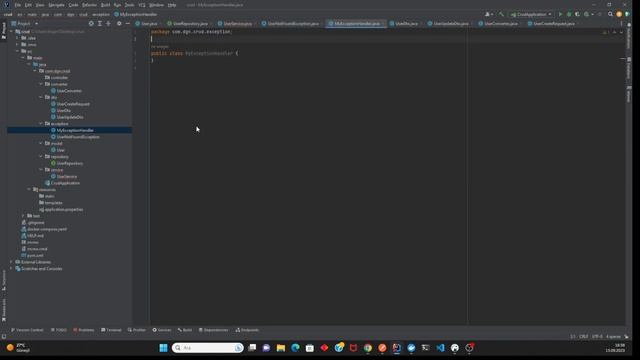Start debugging with the bug icon
The image size is (640, 360).
point(569,14)
